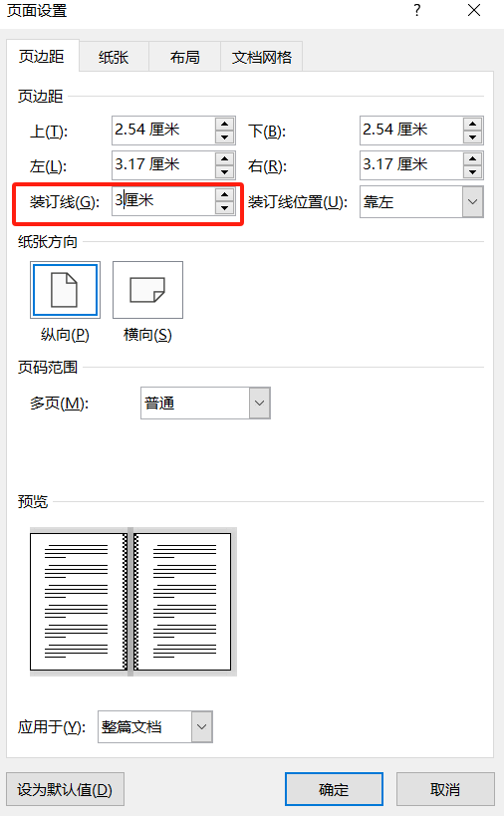
Task: Click the 多页(M) label
Action: tap(60, 404)
